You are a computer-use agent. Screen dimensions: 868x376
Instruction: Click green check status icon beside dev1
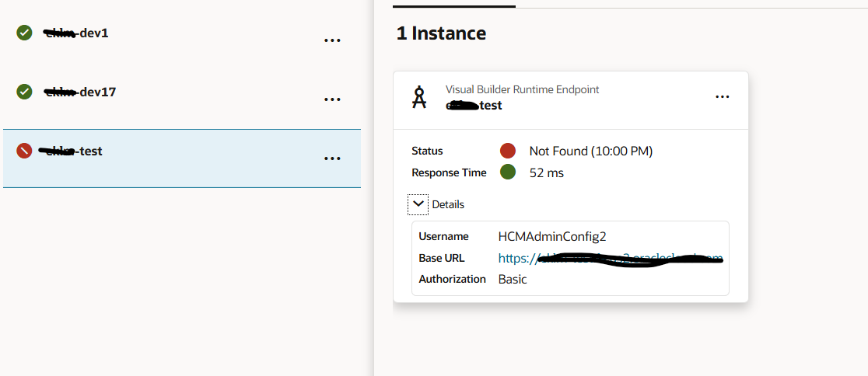pyautogui.click(x=24, y=33)
